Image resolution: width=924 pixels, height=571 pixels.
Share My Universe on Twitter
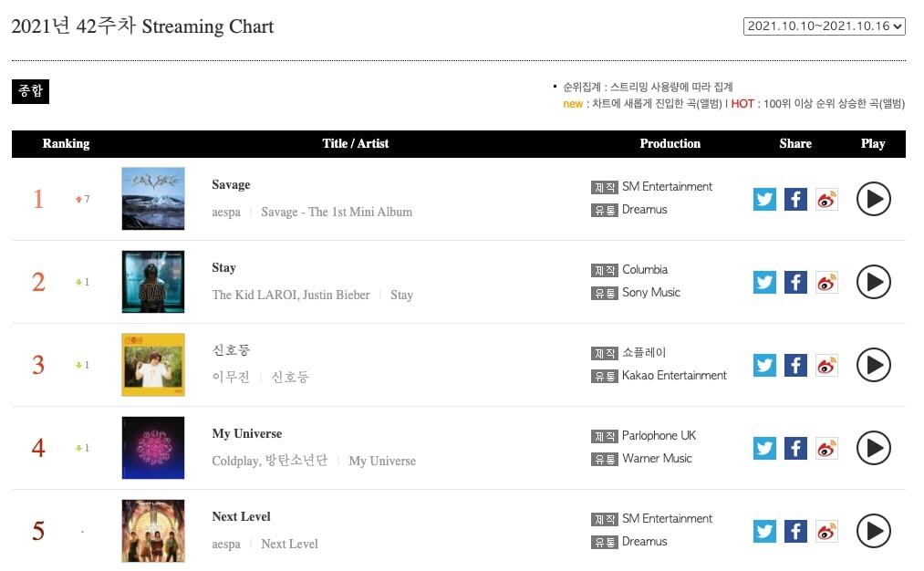(x=764, y=448)
